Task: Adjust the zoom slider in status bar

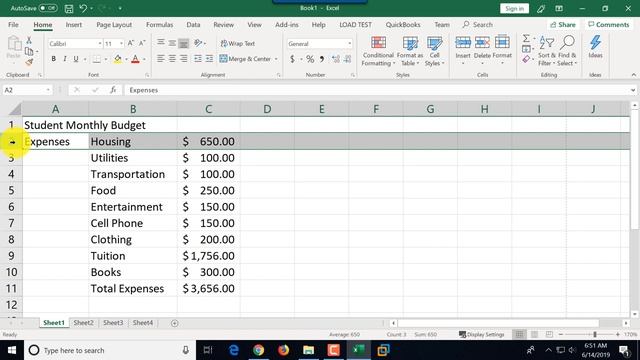Action: pyautogui.click(x=595, y=334)
